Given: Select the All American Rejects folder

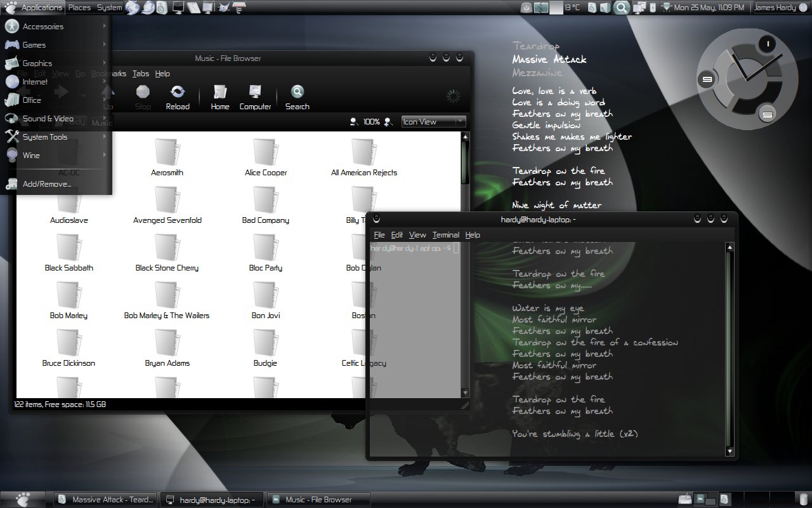Looking at the screenshot, I should [364, 158].
